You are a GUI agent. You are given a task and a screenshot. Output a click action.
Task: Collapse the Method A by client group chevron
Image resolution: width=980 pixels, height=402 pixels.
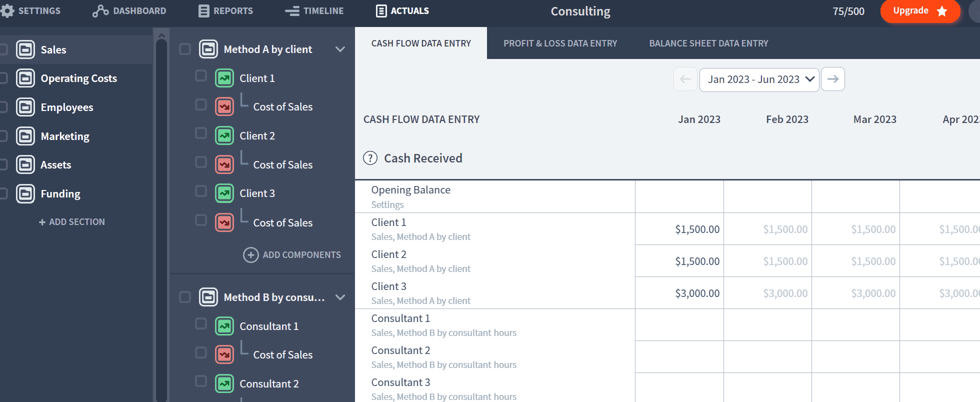pos(340,49)
